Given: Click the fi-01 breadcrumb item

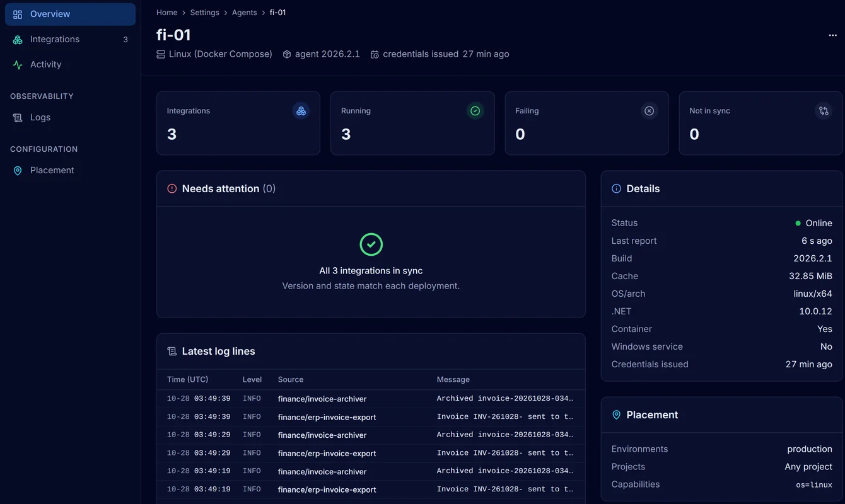Looking at the screenshot, I should pos(277,13).
